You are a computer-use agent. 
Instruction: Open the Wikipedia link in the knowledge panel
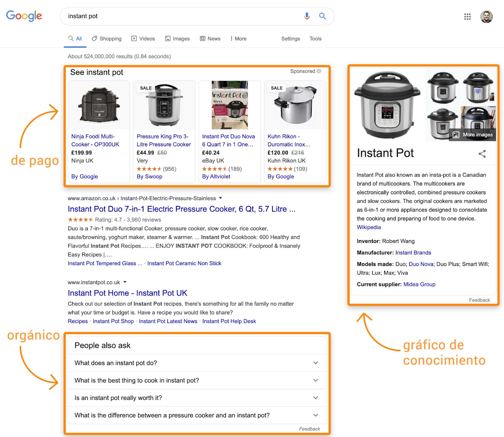368,227
